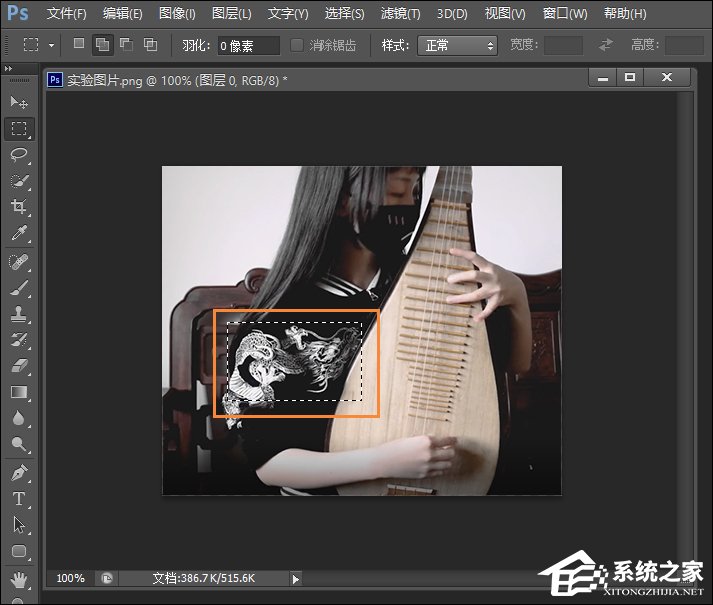Screen dimensions: 713x605
Task: Activate the Eyedropper tool
Action: tap(19, 234)
